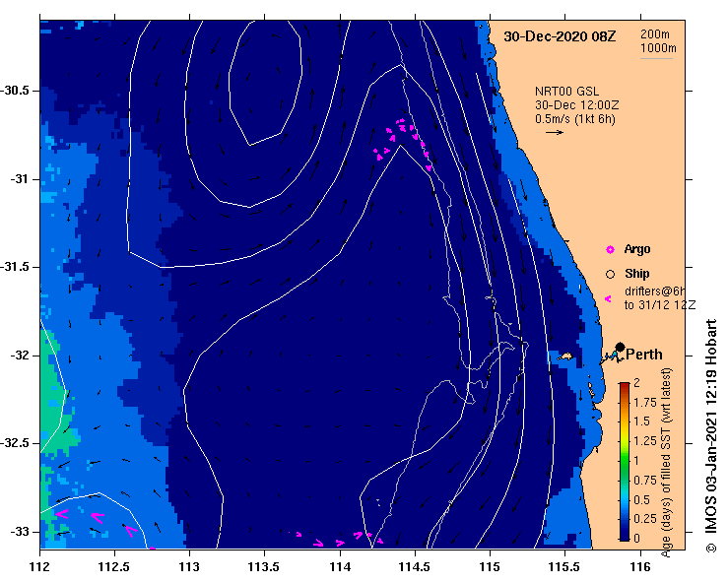The image size is (728, 583).
Task: Click the colorbar value 0.25
Action: pyautogui.click(x=645, y=519)
